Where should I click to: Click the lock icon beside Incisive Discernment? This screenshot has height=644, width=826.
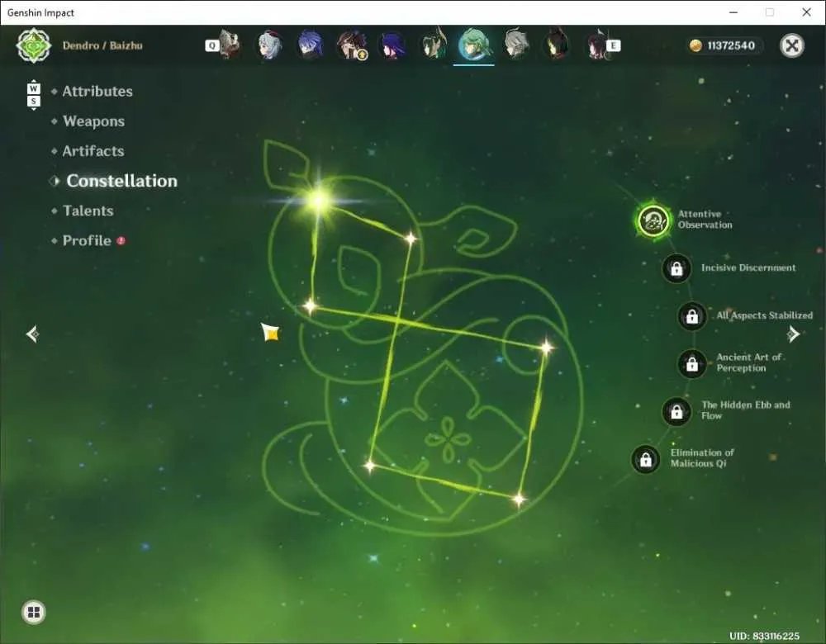coord(676,268)
